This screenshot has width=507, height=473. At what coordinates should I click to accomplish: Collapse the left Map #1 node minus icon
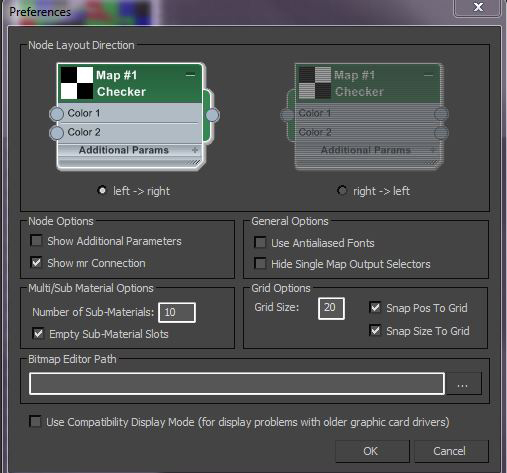tap(190, 75)
